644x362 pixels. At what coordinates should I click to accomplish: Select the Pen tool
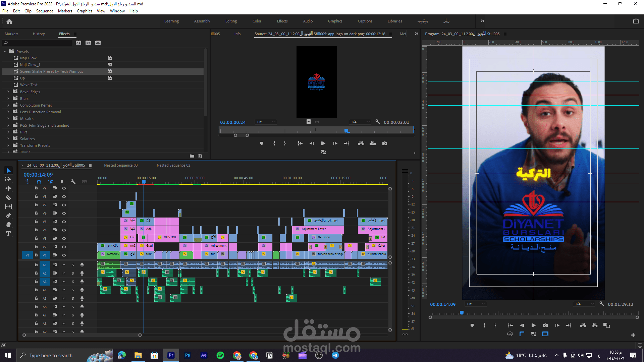[8, 216]
